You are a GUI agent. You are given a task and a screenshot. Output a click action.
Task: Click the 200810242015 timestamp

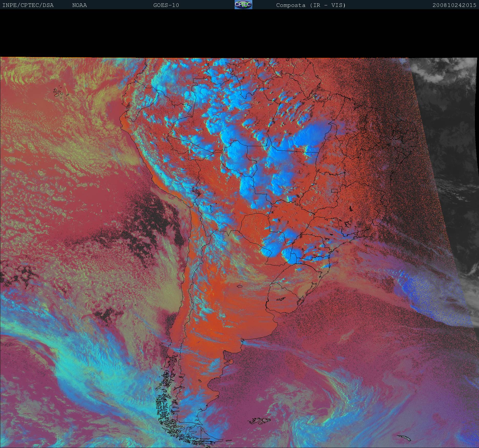[x=454, y=5]
